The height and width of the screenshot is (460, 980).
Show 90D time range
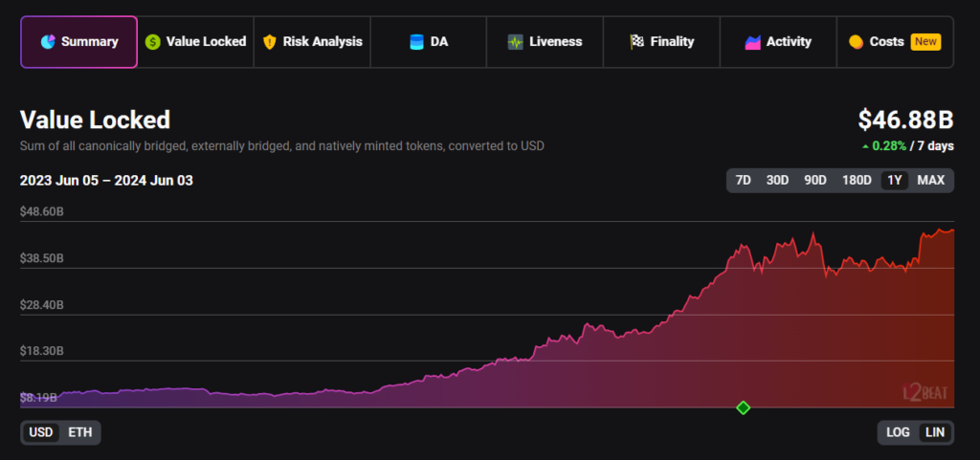tap(814, 181)
